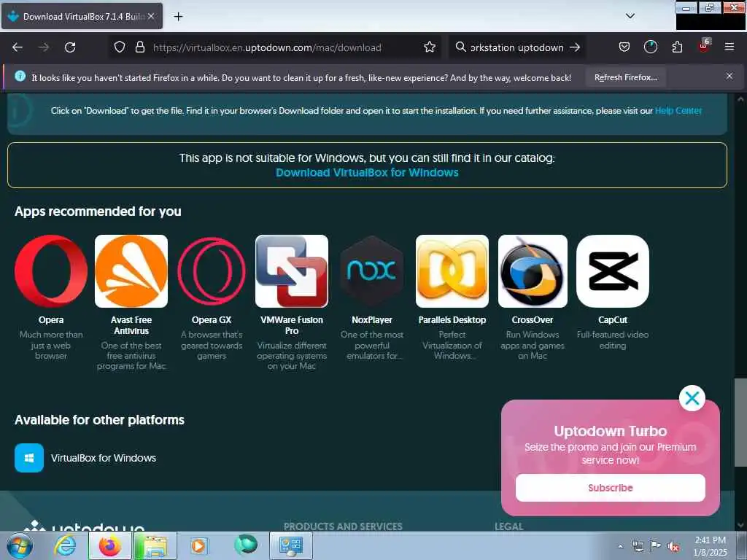Image resolution: width=747 pixels, height=560 pixels.
Task: Open the tracking protection shield icon
Action: pyautogui.click(x=120, y=47)
